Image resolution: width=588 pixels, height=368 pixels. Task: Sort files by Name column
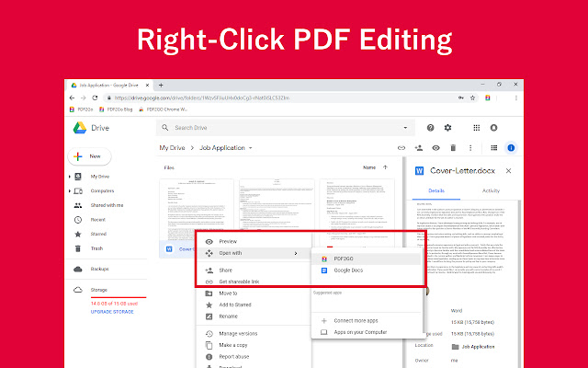(x=369, y=167)
